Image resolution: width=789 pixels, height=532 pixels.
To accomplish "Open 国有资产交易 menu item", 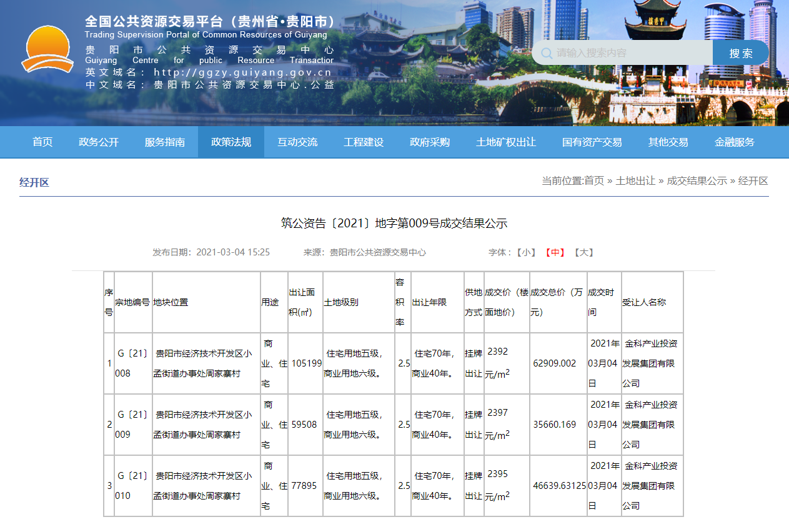I will pyautogui.click(x=592, y=142).
